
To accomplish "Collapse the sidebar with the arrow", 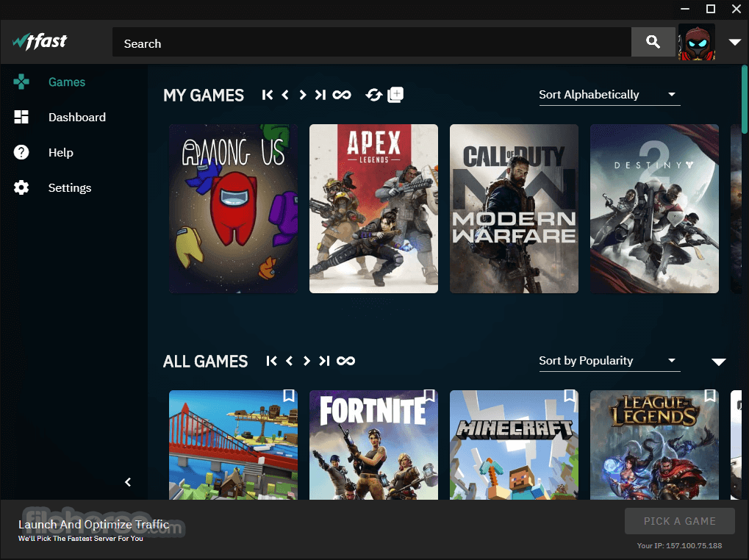I will [x=128, y=482].
